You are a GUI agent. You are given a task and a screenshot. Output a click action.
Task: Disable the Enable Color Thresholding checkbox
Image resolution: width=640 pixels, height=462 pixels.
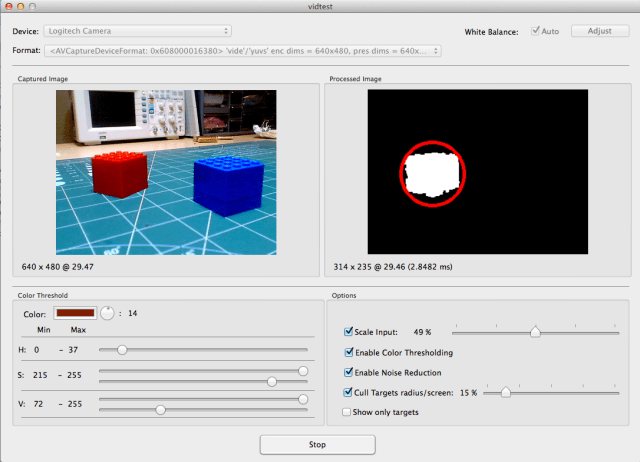[348, 352]
